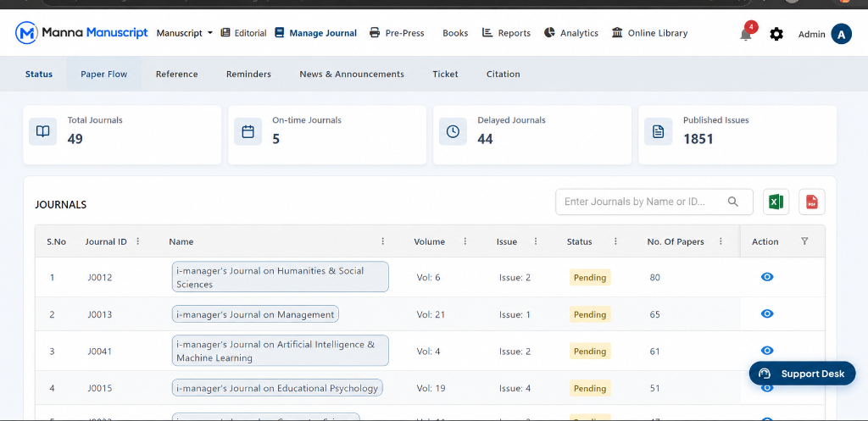The width and height of the screenshot is (868, 421).
Task: Click the Delayed Journals card
Action: [x=532, y=135]
